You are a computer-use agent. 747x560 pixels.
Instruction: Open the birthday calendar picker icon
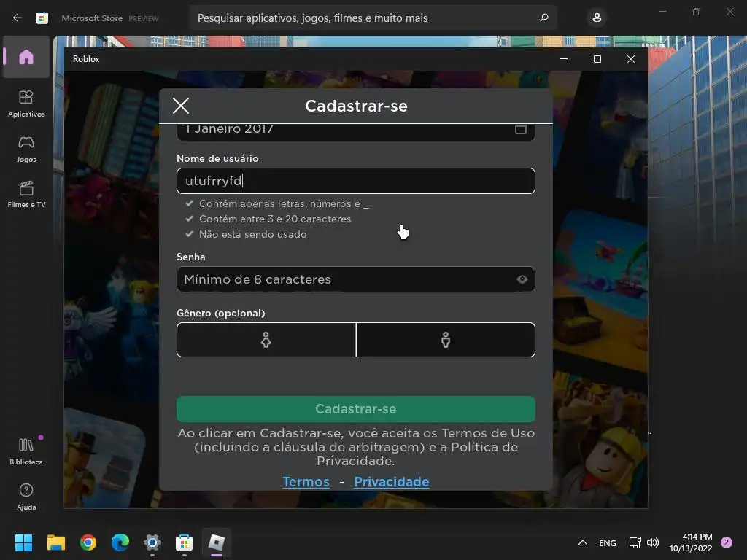(x=520, y=129)
